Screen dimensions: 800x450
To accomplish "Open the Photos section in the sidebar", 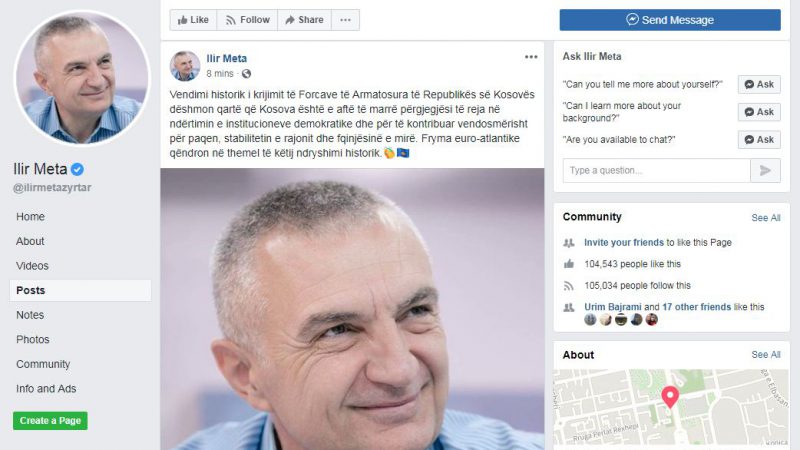I will coord(33,339).
